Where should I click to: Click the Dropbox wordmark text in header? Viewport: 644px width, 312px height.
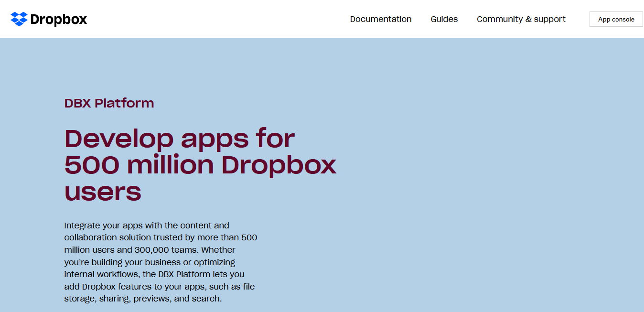pos(58,19)
